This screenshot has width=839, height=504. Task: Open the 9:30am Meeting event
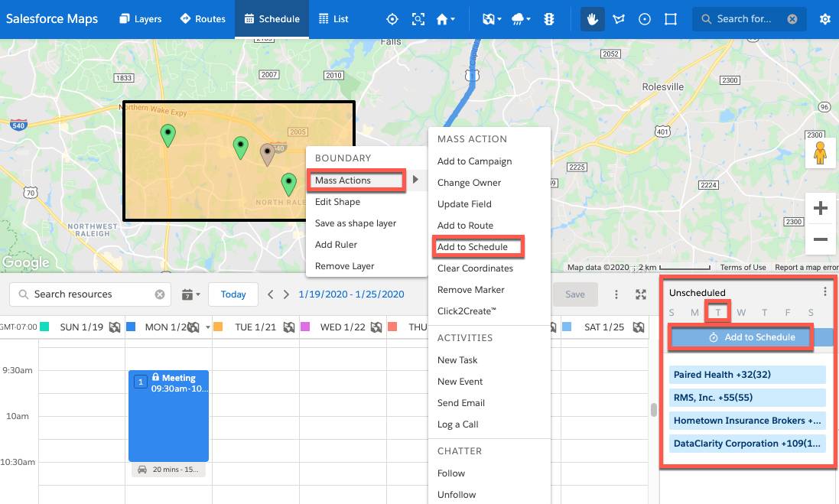[x=168, y=416]
